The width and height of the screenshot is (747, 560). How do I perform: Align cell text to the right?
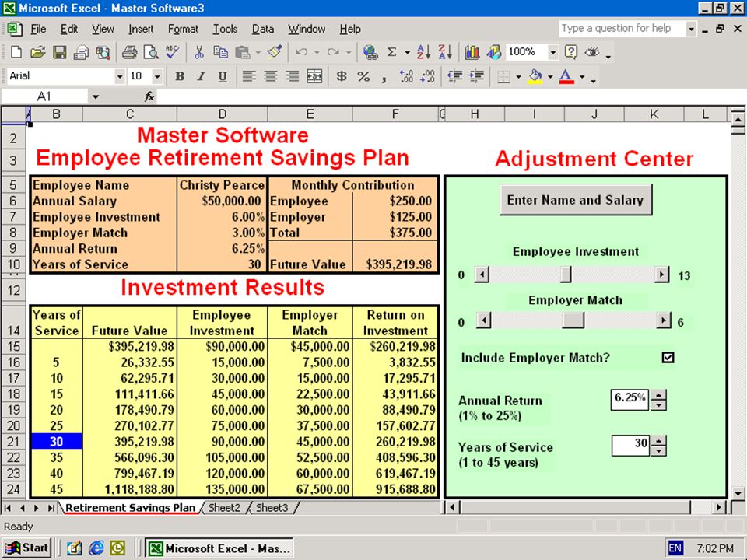coord(292,76)
